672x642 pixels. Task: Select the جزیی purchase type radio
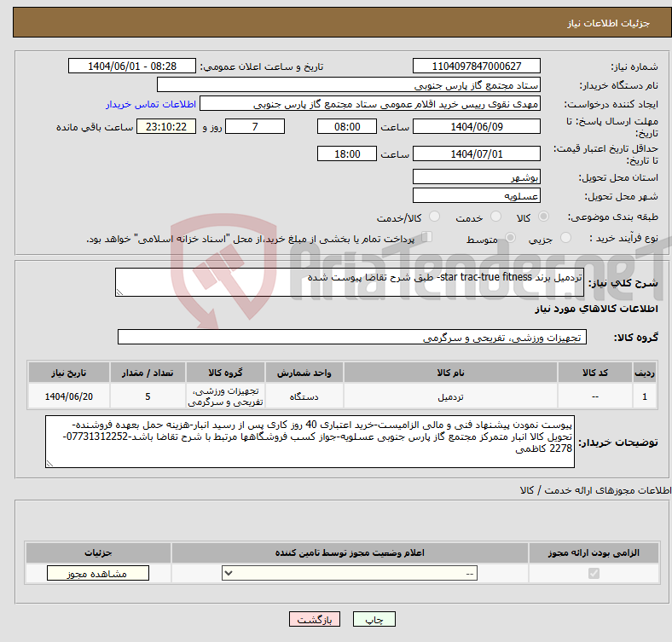(565, 237)
